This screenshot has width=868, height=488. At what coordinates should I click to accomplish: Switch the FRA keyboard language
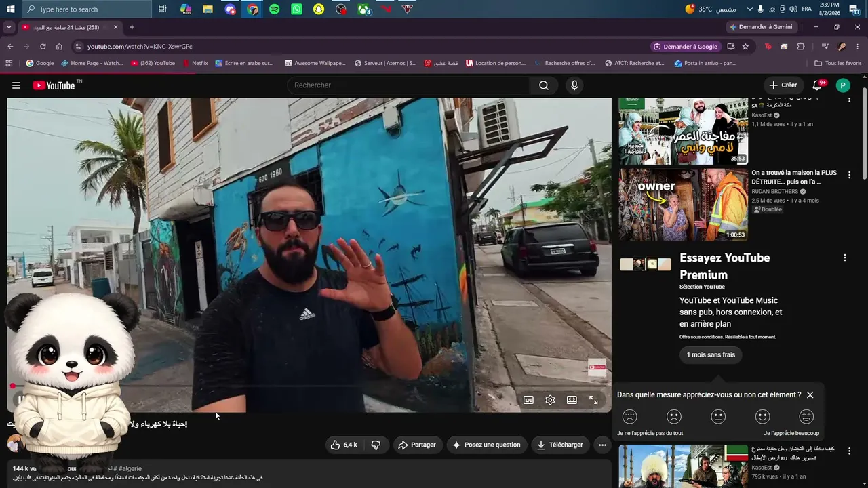point(807,9)
